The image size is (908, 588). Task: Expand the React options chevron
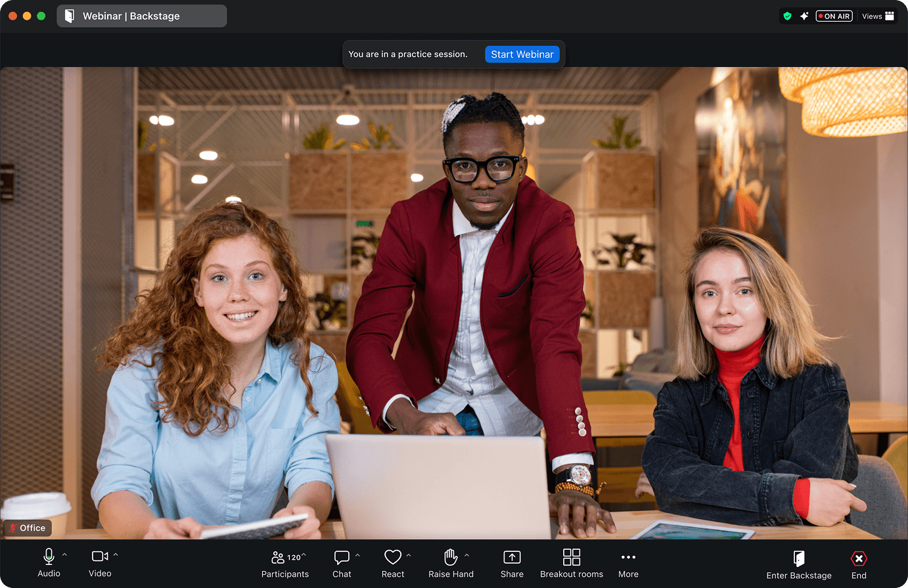[x=409, y=556]
